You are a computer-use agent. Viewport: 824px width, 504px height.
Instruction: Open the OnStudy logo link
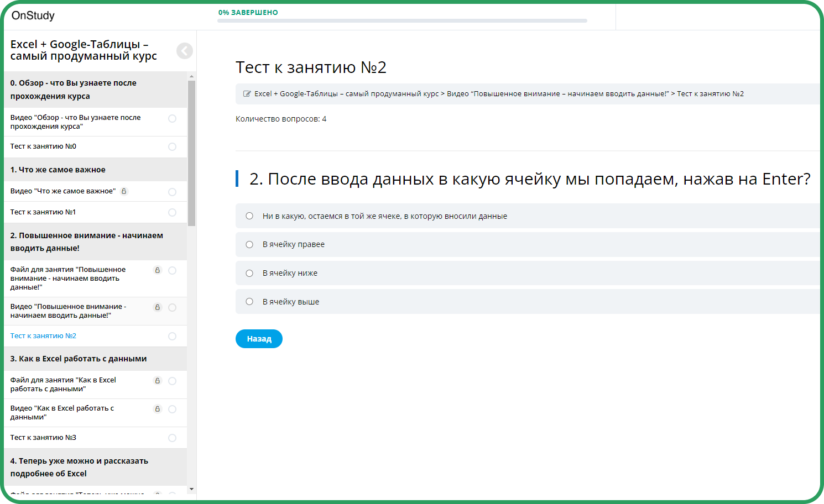tap(33, 15)
